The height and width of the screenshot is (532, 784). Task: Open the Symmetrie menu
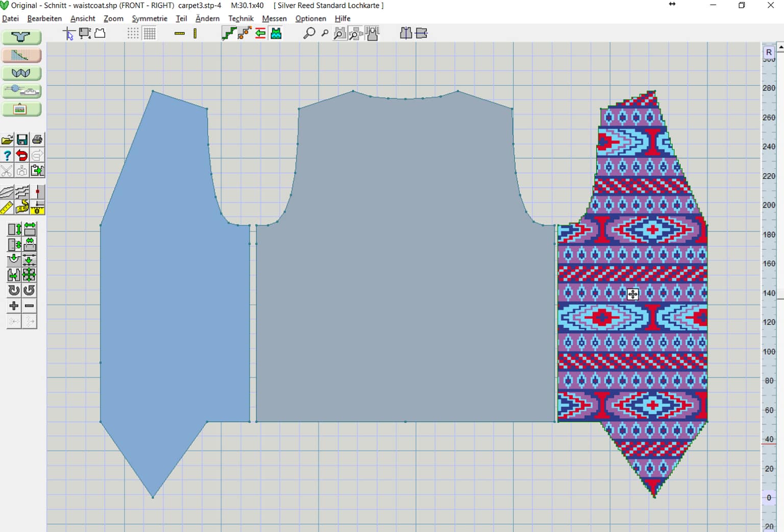149,18
